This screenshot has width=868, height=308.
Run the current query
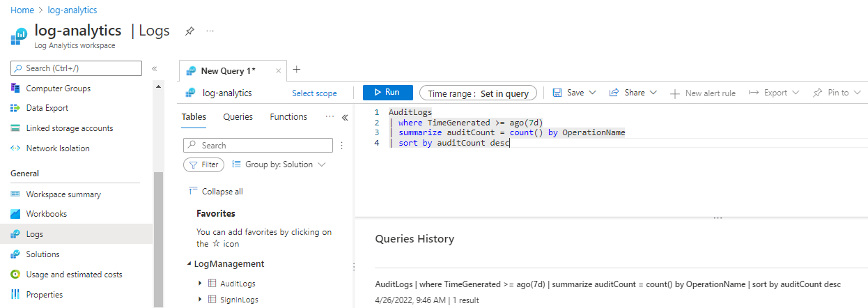coord(387,93)
